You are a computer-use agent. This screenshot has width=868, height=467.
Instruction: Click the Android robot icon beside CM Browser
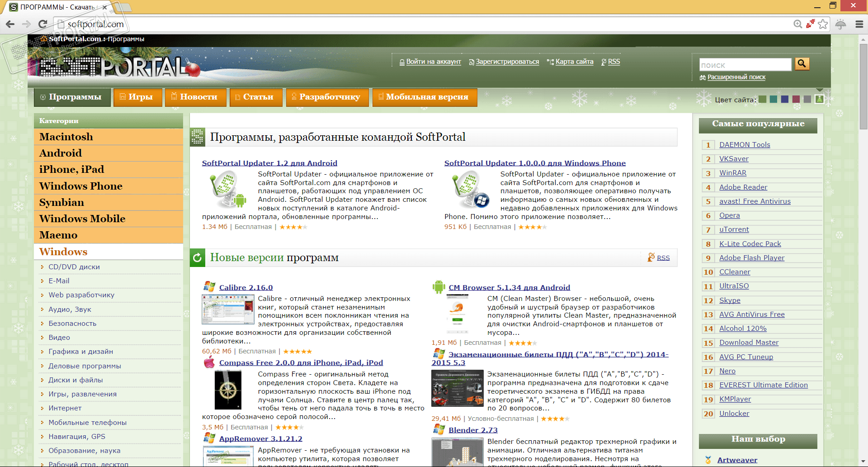[x=439, y=286]
